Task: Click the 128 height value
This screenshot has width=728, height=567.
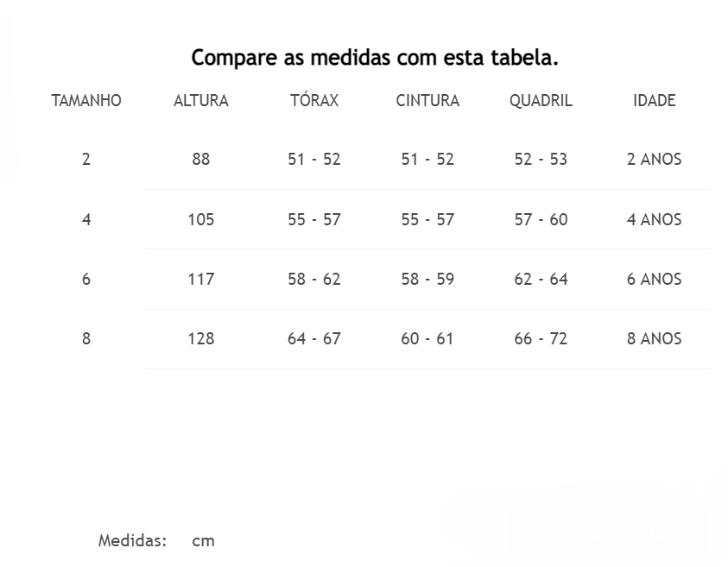Action: [200, 338]
